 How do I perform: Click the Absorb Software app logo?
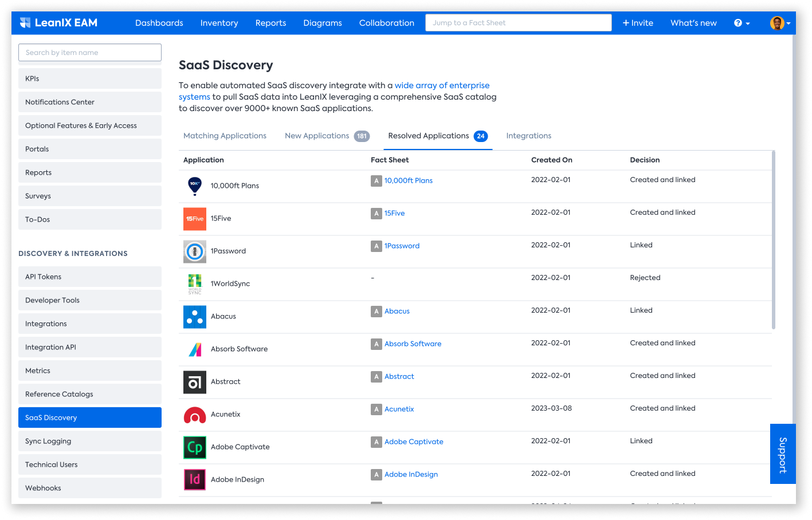[195, 349]
